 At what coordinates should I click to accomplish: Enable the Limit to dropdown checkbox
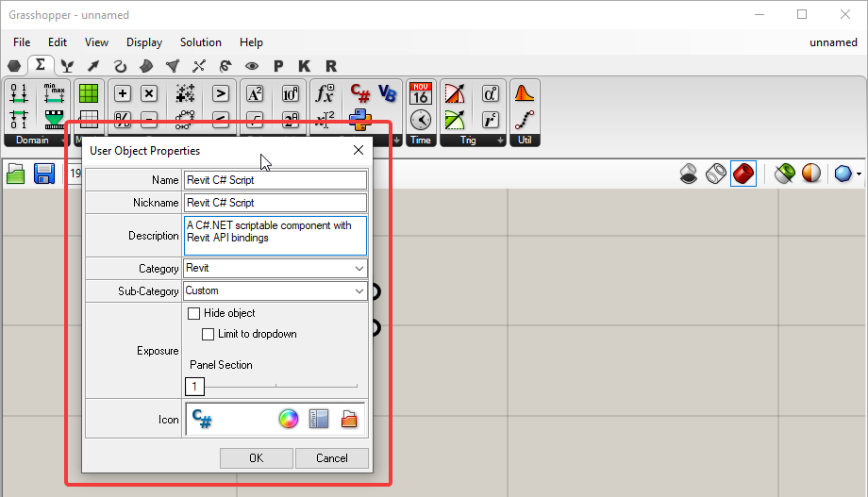[x=209, y=334]
